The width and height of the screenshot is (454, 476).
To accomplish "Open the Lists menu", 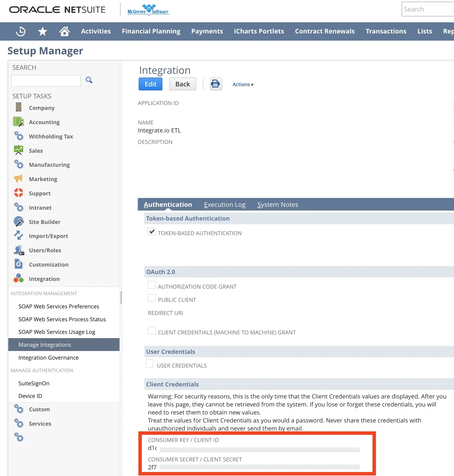I will tap(425, 31).
